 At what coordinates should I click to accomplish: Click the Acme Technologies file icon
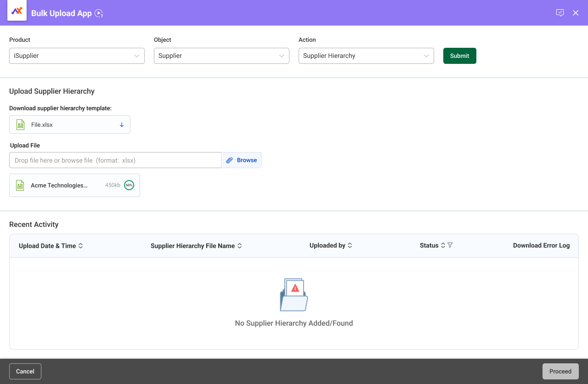20,185
